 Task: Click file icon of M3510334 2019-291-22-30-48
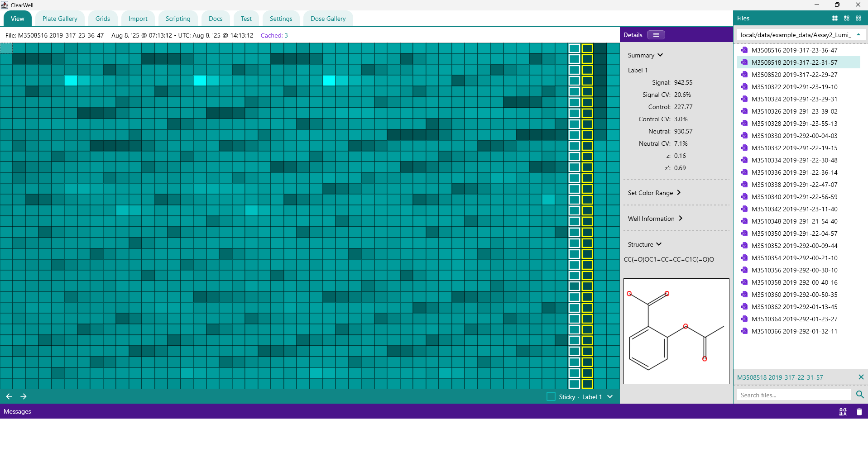click(x=744, y=160)
